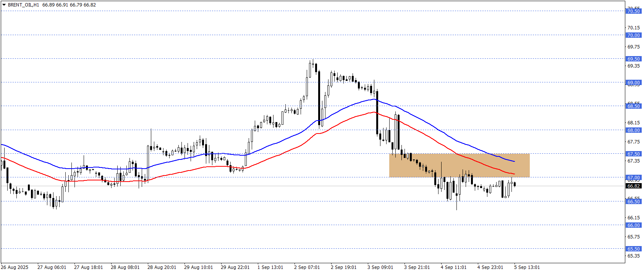
Task: Click the 27 Aug 06:01 time label
Action: [x=52, y=267]
